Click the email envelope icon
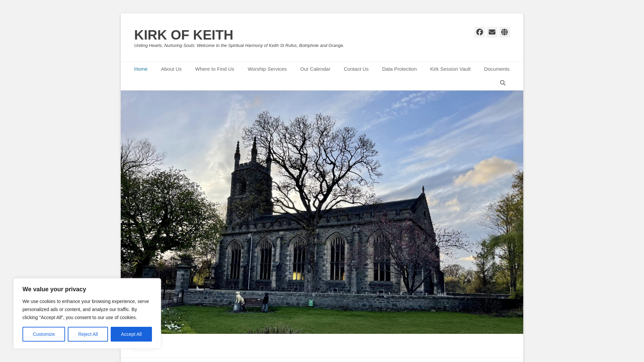This screenshot has width=644, height=362. tap(492, 32)
